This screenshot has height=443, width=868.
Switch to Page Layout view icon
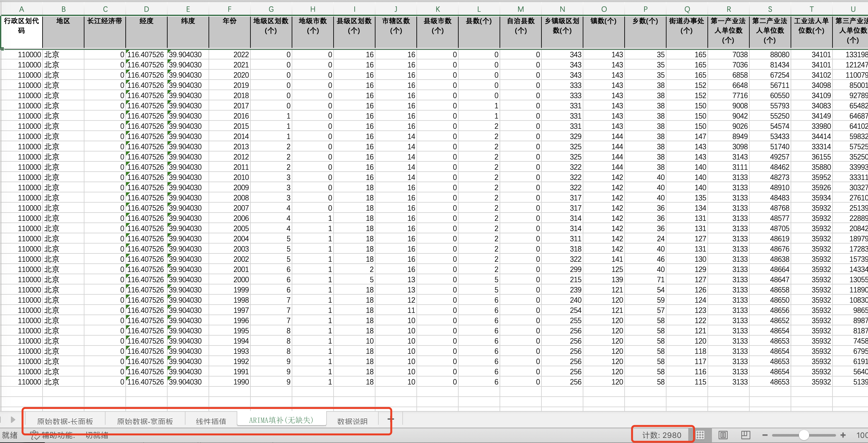[723, 435]
